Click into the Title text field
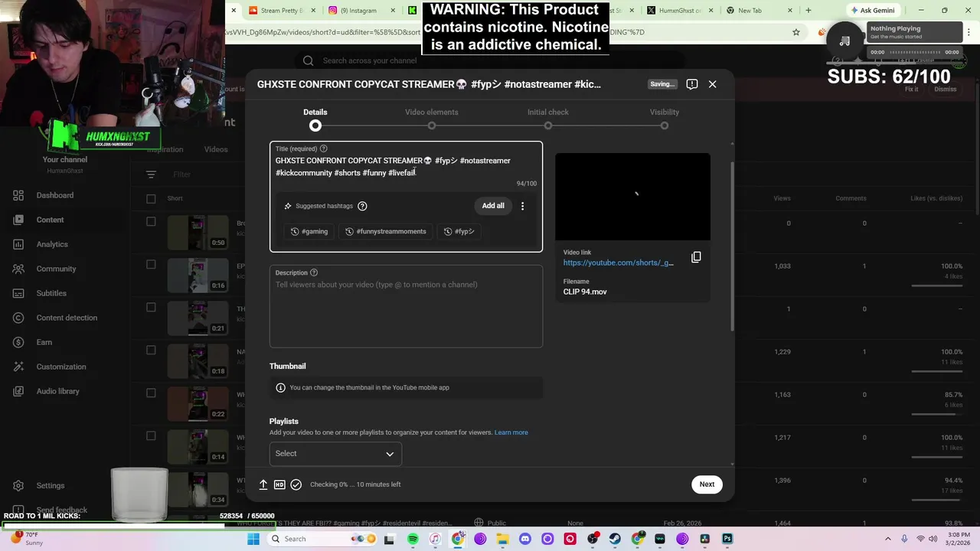 (406, 167)
